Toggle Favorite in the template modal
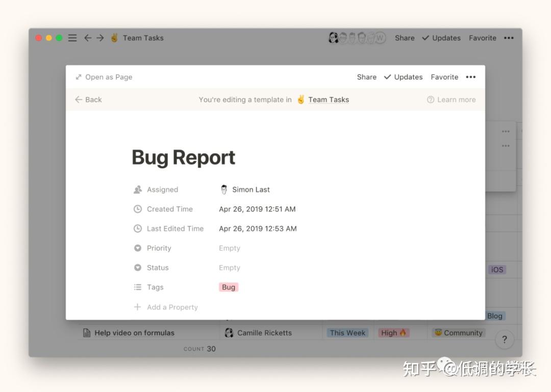The height and width of the screenshot is (392, 551). pos(444,76)
